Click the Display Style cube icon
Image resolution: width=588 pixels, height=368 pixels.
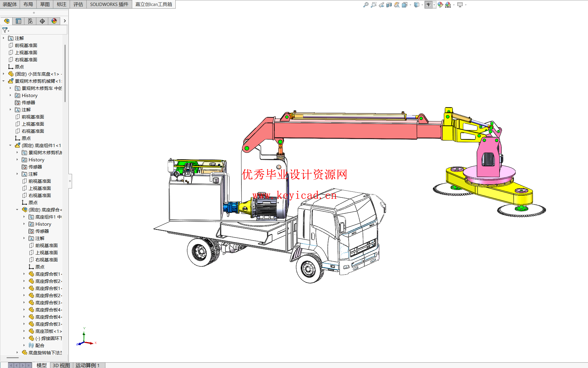click(417, 5)
